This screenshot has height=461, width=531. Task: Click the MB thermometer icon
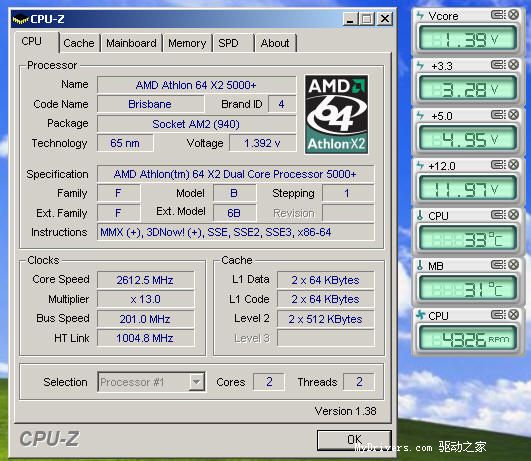coord(420,266)
